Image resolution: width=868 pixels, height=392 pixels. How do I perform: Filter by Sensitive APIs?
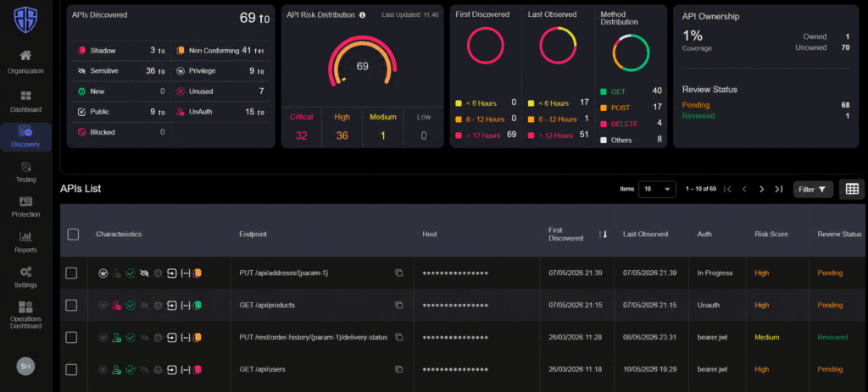coord(120,71)
